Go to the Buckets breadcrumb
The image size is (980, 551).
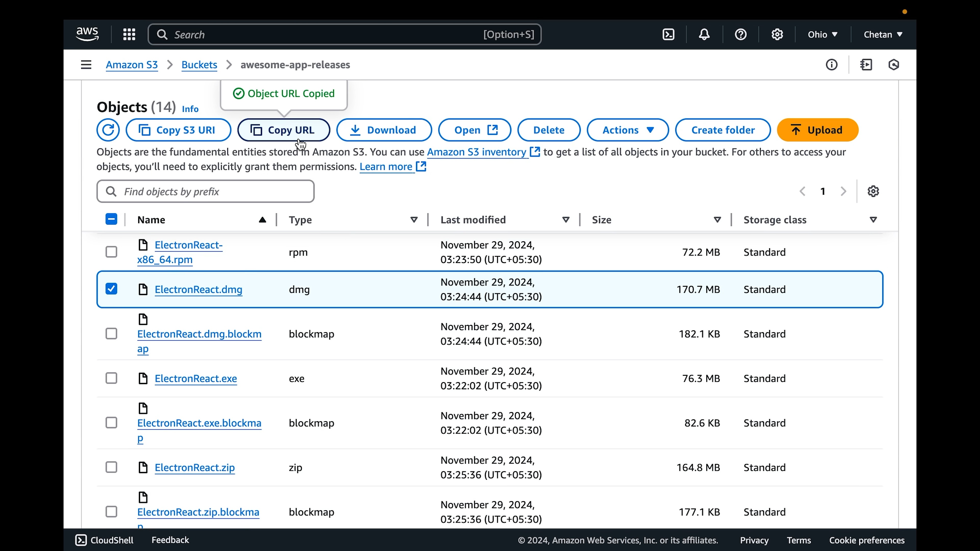pos(199,65)
